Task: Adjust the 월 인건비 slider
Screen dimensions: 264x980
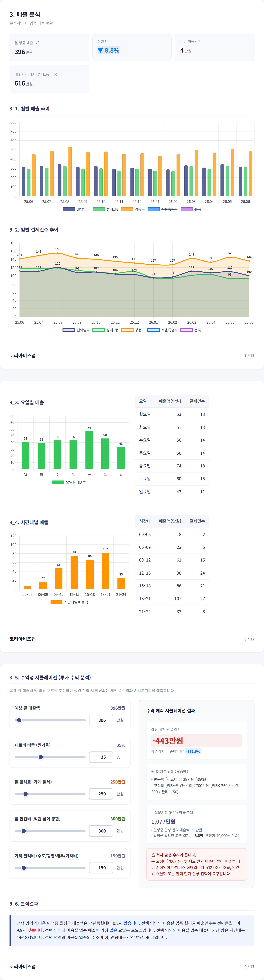Action: point(50,831)
